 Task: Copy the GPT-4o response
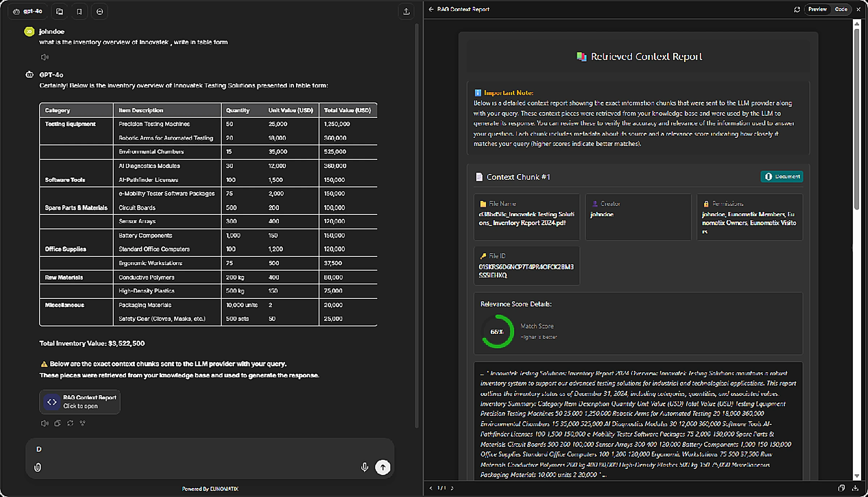coord(58,423)
